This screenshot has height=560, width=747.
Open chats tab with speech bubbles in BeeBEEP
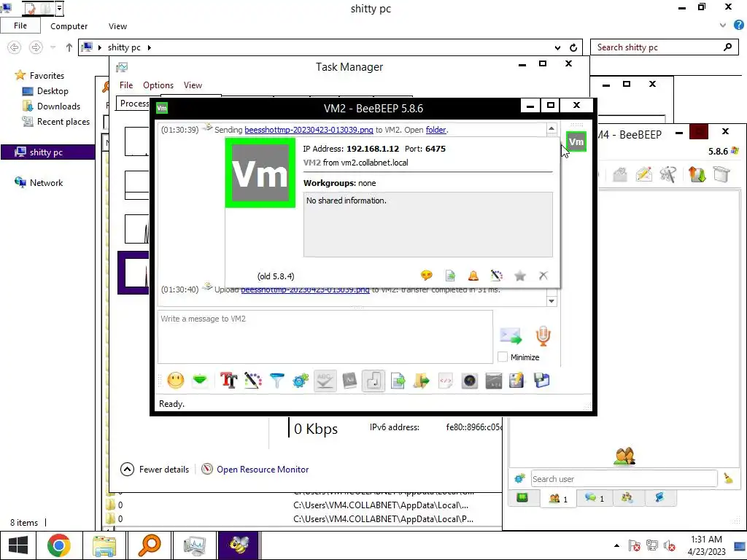tap(594, 497)
